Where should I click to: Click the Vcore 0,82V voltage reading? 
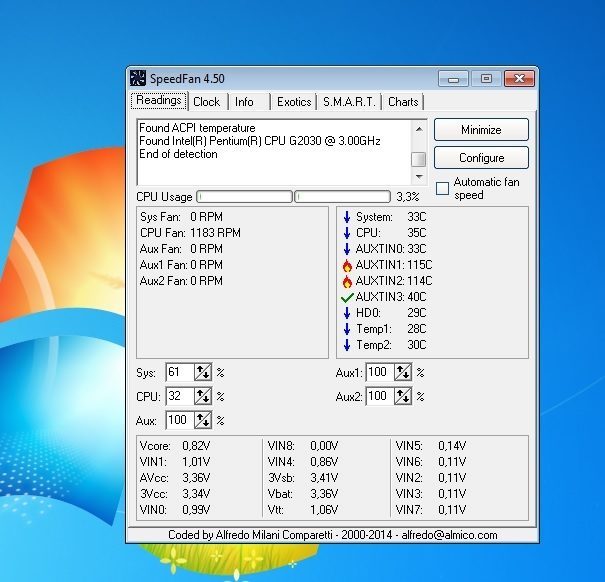[x=175, y=446]
